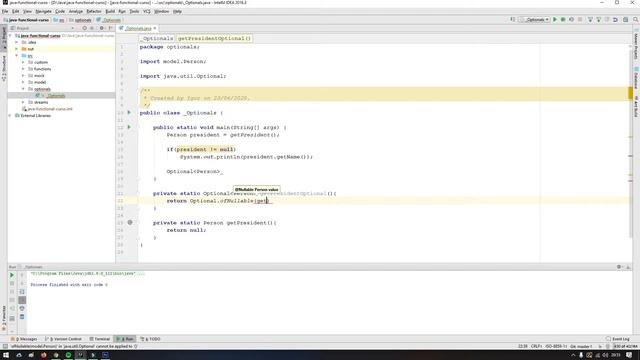
Task: Select the java-functional-curso.iml file
Action: click(49, 109)
